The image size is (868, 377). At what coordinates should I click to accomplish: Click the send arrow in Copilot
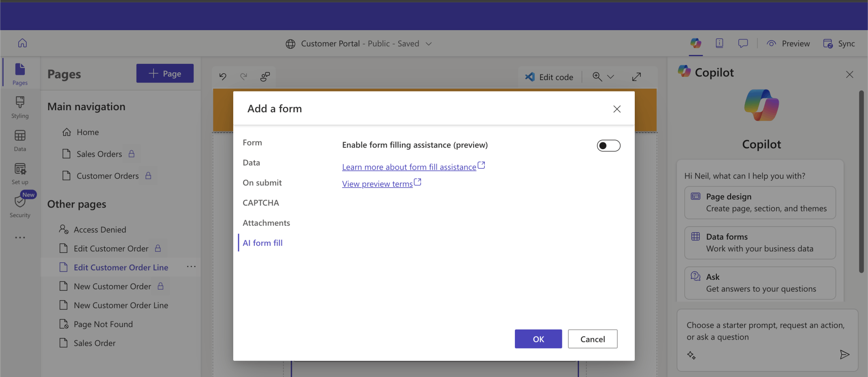844,355
